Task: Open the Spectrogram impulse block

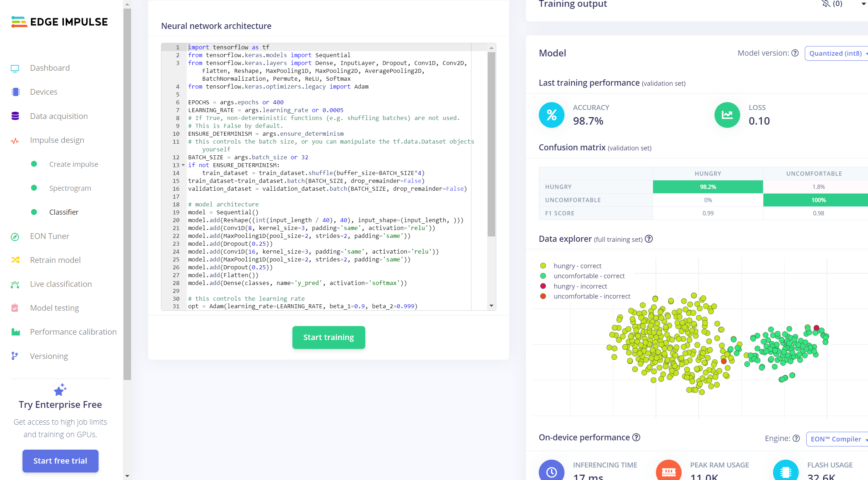Action: (x=70, y=188)
